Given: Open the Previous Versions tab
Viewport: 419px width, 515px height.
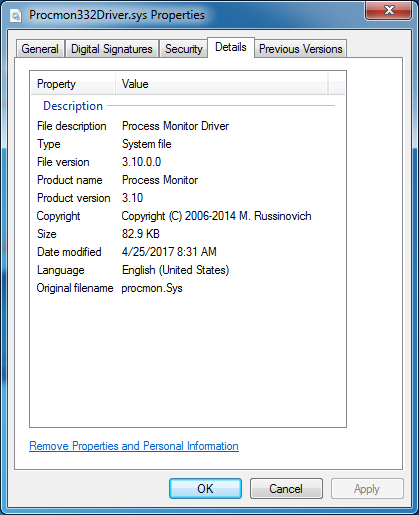Looking at the screenshot, I should (301, 49).
